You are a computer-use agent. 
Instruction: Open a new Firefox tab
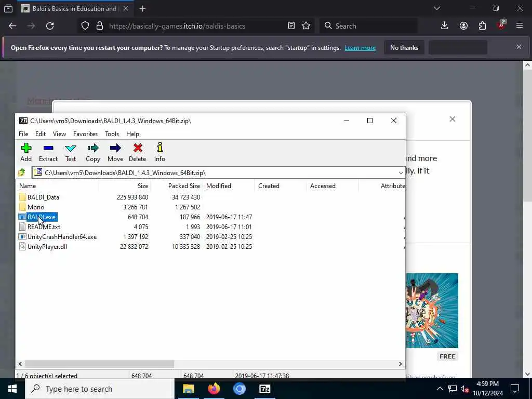(142, 9)
